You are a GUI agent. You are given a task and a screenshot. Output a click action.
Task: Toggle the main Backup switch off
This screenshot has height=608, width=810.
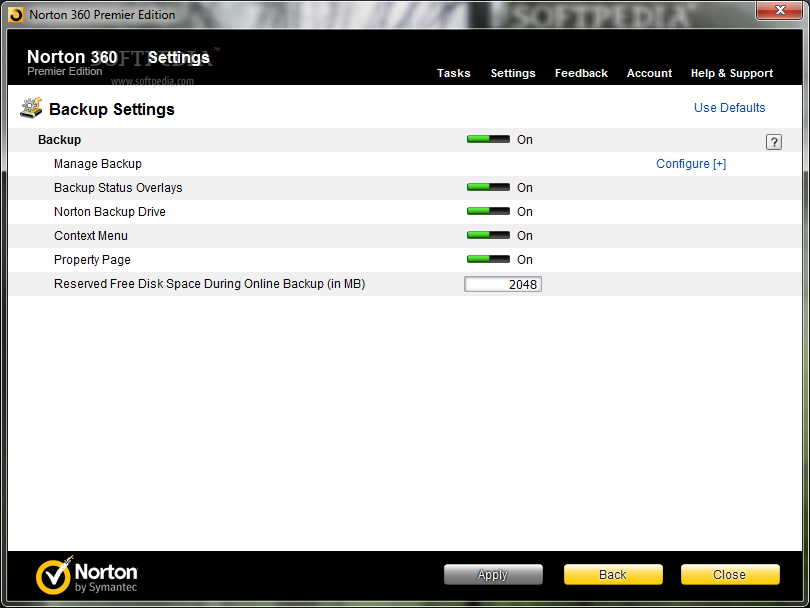pyautogui.click(x=488, y=139)
